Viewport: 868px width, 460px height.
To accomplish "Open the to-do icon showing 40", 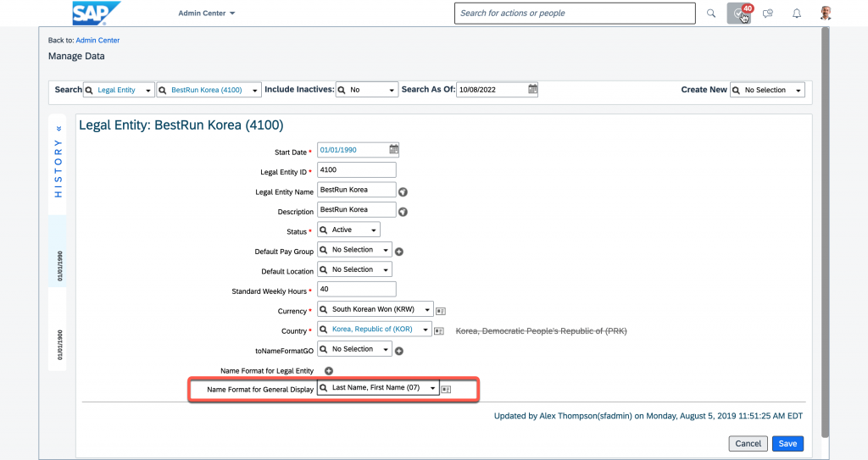I will [739, 14].
